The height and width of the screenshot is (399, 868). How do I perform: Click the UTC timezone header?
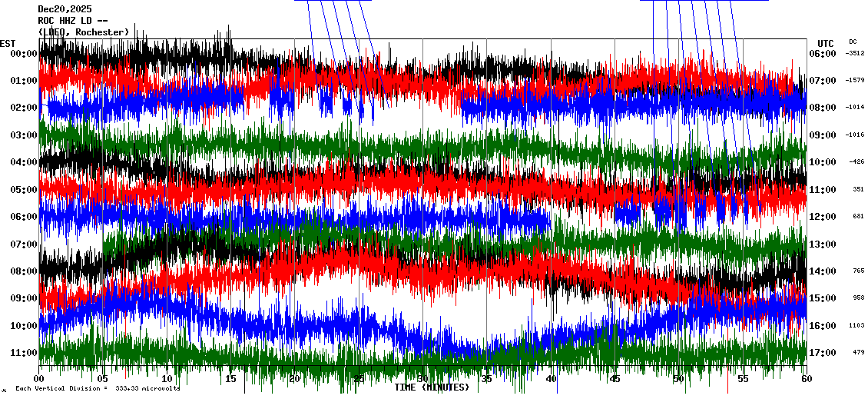point(826,43)
